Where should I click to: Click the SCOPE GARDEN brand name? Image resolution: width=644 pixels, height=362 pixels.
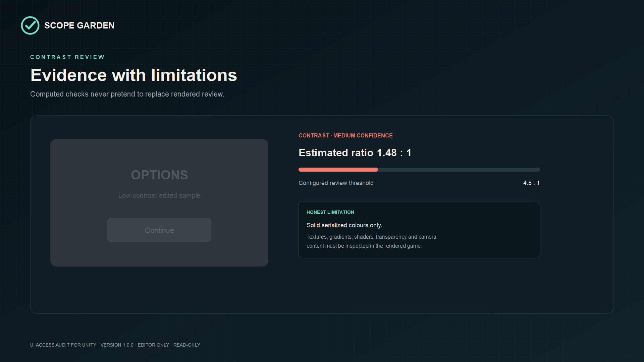(79, 25)
